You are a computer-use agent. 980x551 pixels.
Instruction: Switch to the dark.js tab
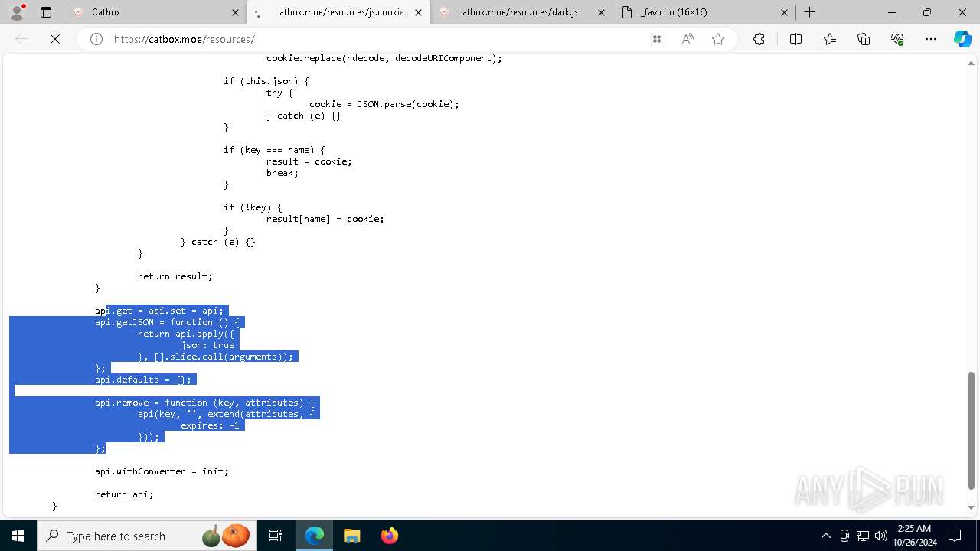(x=521, y=12)
